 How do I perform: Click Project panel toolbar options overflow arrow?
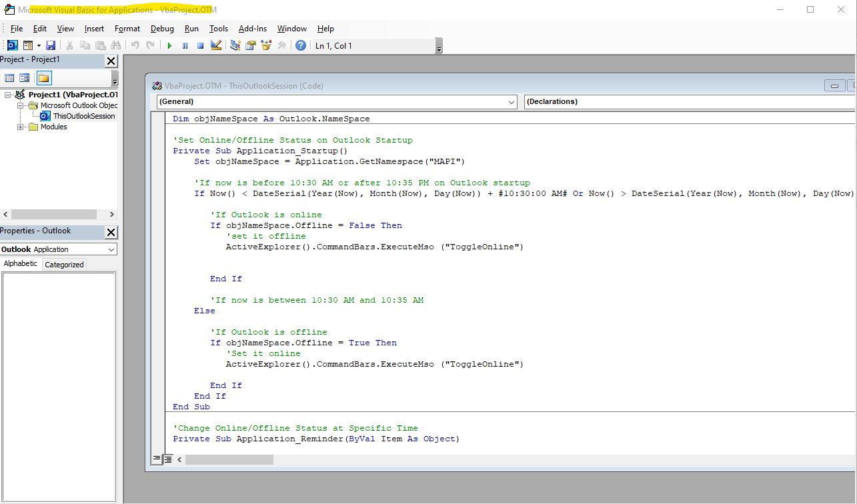pos(115,79)
